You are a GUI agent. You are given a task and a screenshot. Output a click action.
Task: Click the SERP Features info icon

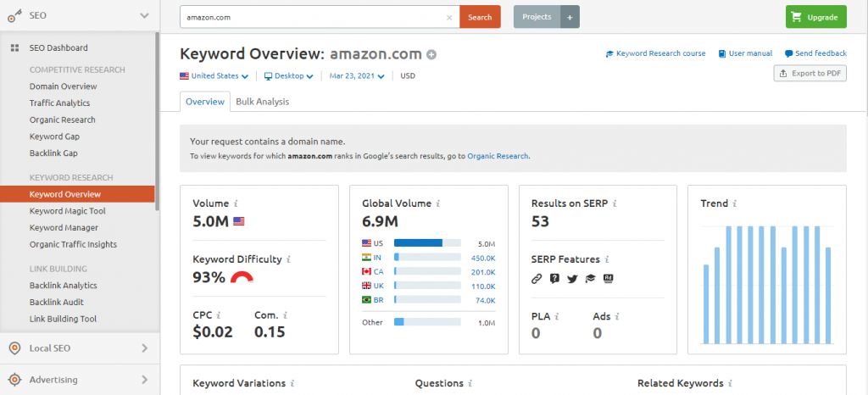coord(607,259)
